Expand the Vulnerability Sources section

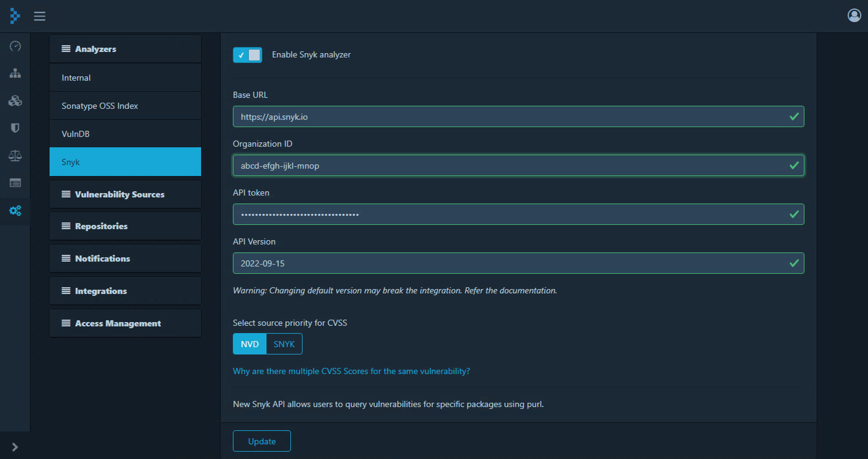coord(125,194)
